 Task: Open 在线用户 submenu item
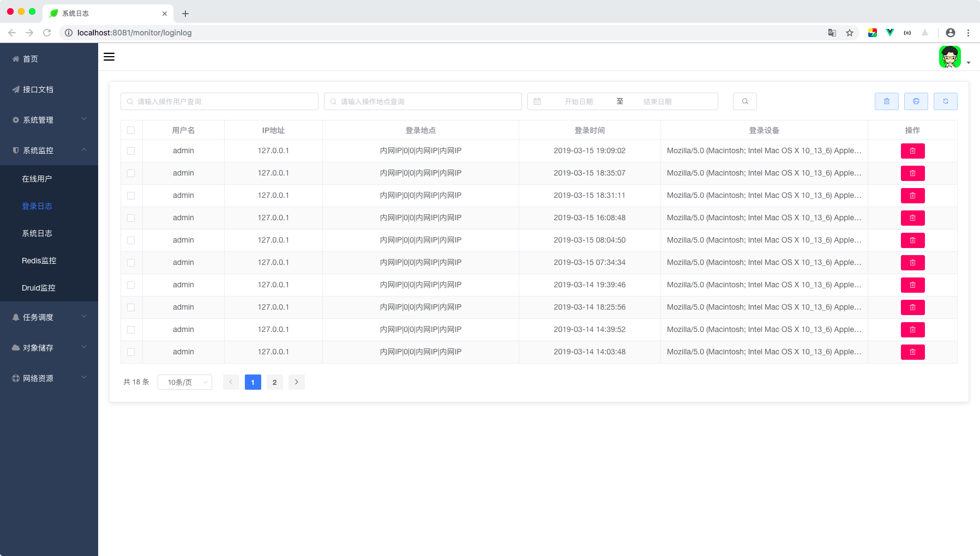point(49,179)
